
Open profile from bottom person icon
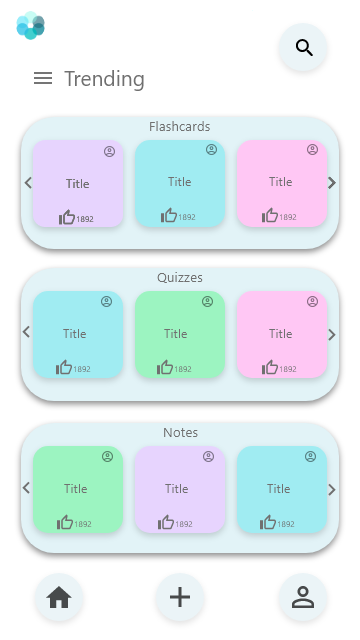point(303,598)
